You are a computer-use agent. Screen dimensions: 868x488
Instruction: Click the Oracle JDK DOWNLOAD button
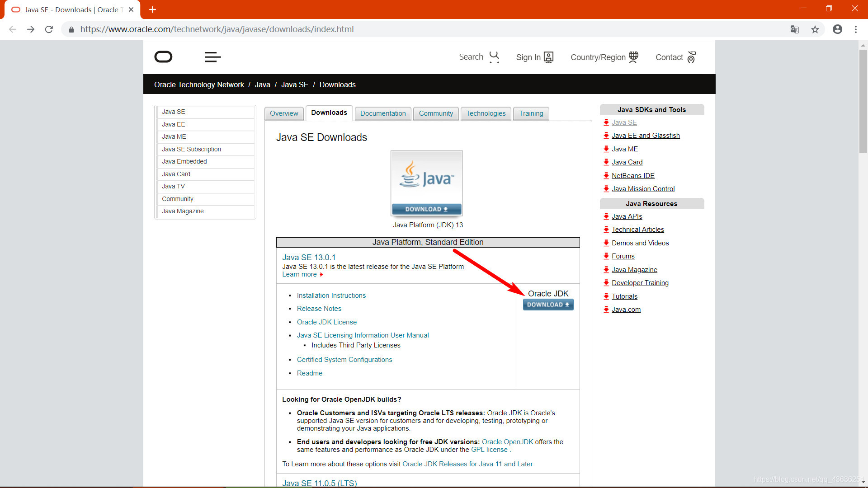pos(548,305)
